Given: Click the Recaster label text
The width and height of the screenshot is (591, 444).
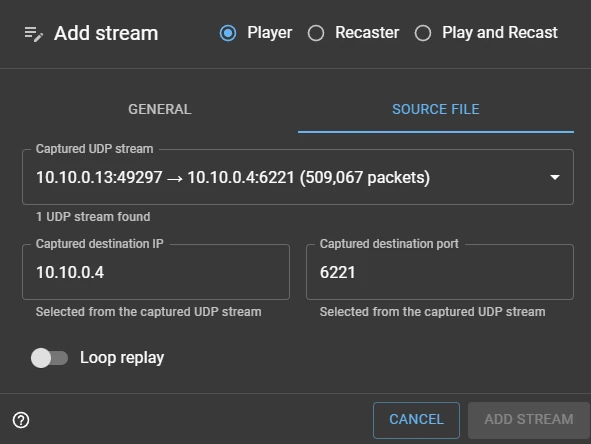Looking at the screenshot, I should pos(367,33).
